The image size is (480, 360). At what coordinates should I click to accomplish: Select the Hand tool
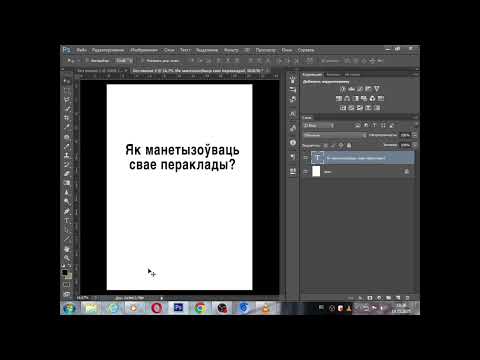pos(67,249)
